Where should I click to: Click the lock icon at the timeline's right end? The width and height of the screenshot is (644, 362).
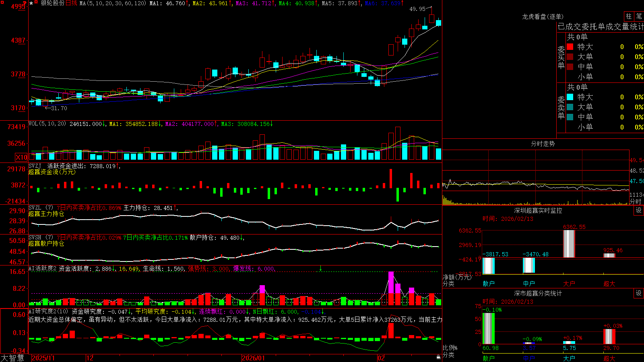(x=439, y=357)
